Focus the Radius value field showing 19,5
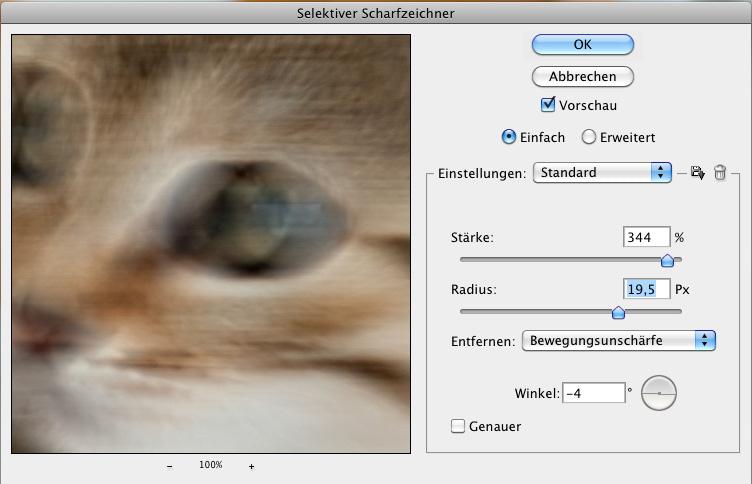The width and height of the screenshot is (752, 484). 646,289
